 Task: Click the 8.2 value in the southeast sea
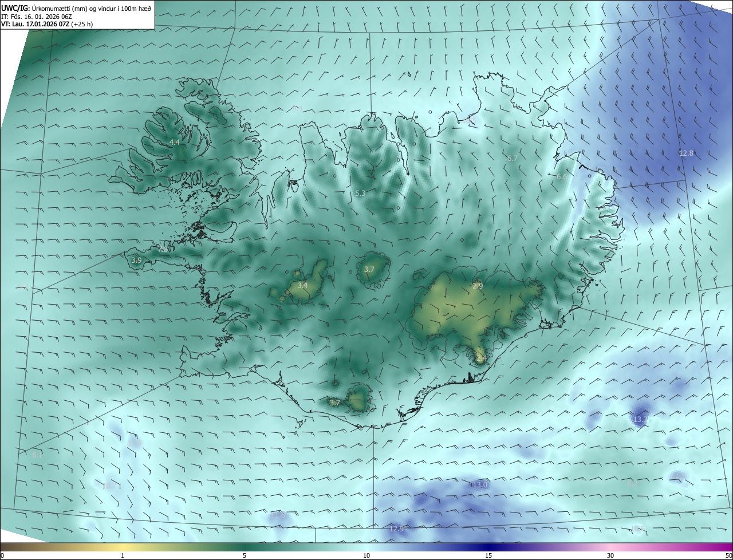tap(633, 483)
